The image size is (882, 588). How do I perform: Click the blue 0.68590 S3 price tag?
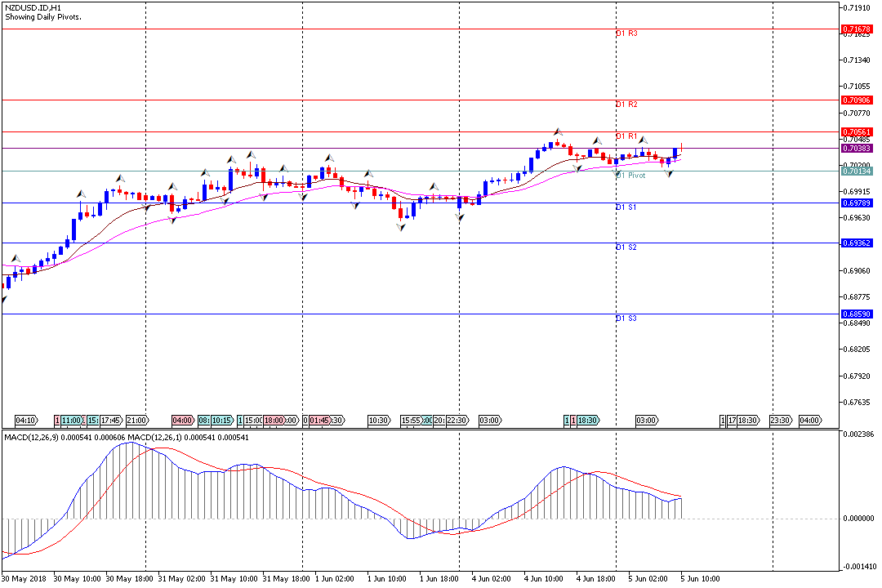[857, 314]
